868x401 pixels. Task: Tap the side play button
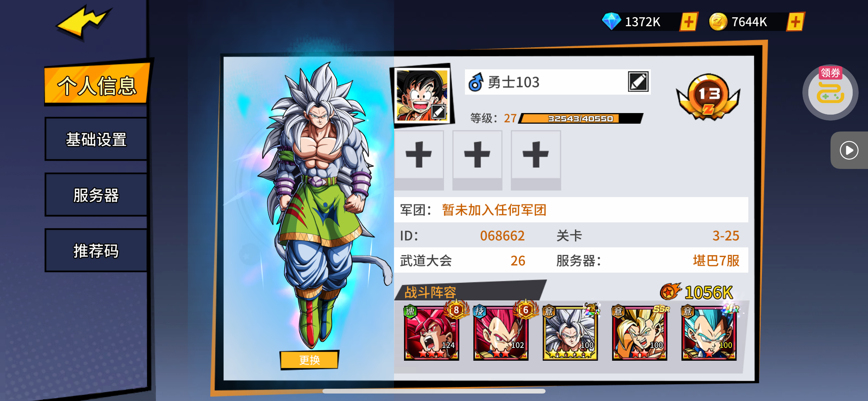coord(848,150)
